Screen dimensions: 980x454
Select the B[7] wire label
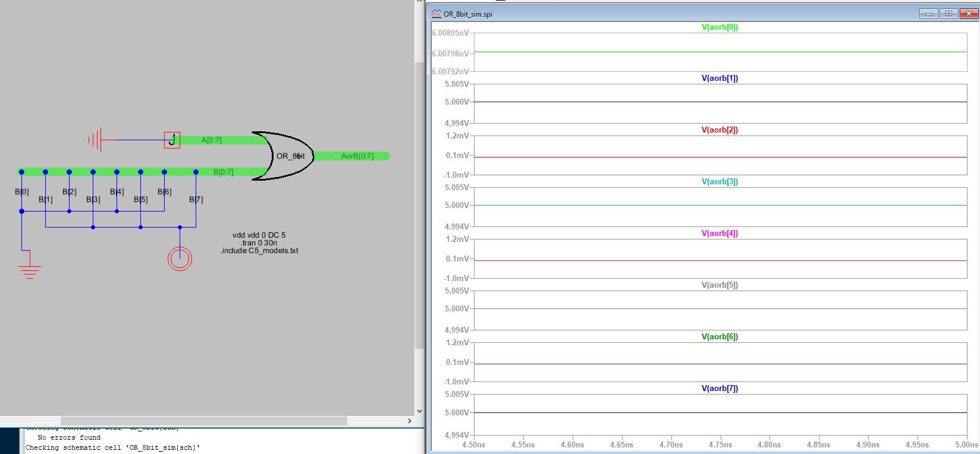point(196,200)
